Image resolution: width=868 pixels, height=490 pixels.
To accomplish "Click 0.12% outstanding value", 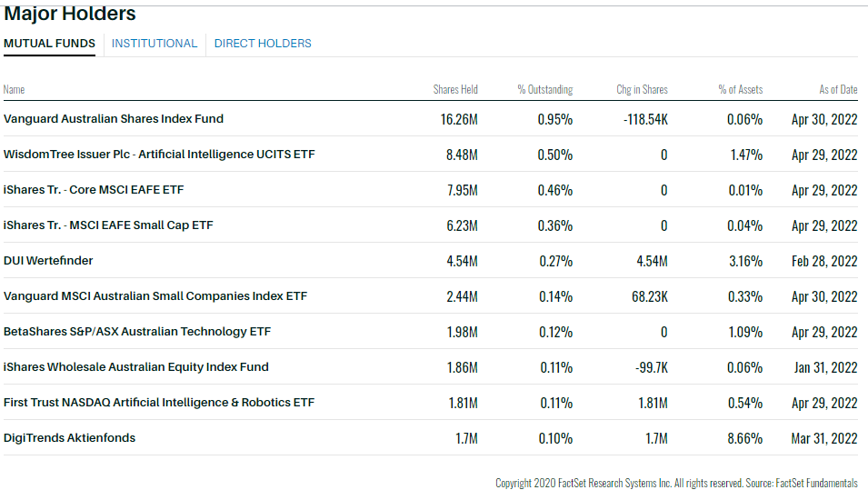I will 555,332.
